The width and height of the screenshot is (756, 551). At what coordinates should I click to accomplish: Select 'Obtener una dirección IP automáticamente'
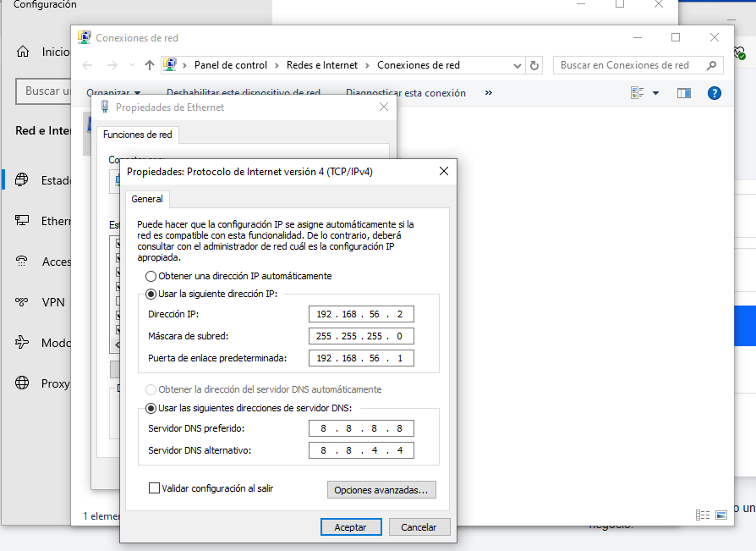[x=151, y=276]
